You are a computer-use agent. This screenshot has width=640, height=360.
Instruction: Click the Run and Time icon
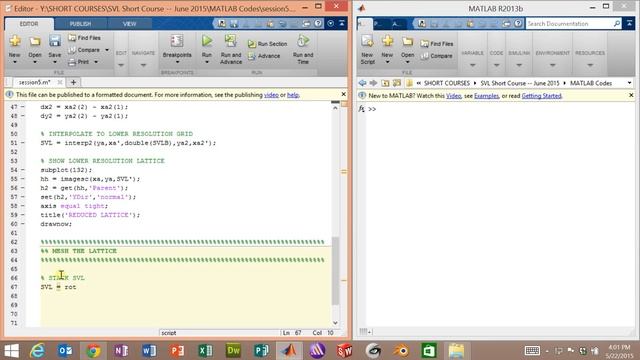pyautogui.click(x=303, y=41)
